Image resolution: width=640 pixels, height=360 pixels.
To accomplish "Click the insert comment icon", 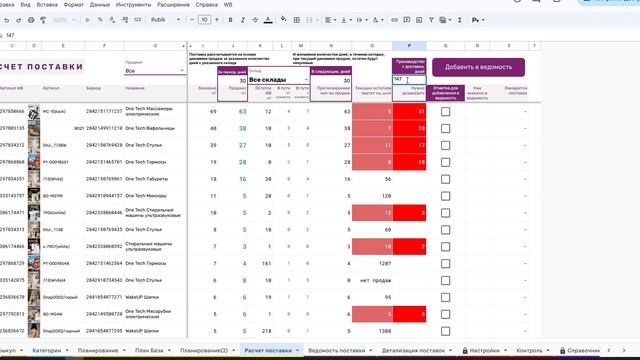I will tap(407, 20).
